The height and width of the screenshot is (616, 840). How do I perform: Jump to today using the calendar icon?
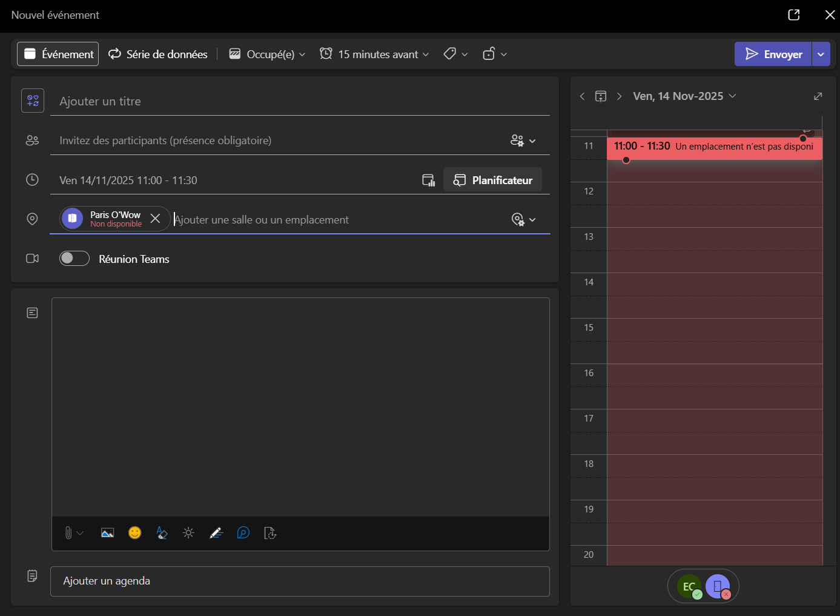pyautogui.click(x=601, y=96)
